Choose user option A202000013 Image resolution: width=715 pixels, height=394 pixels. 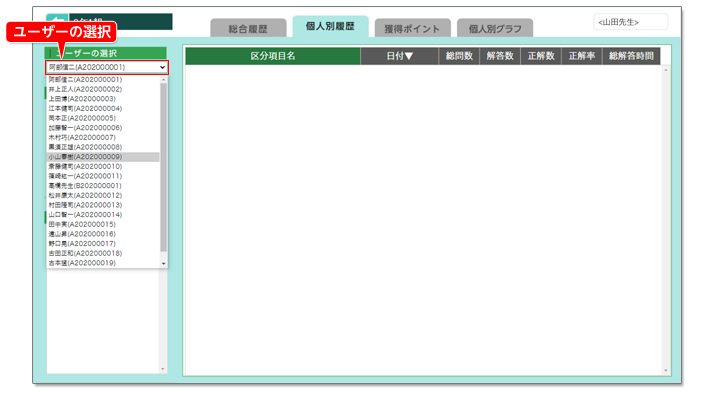click(x=103, y=205)
